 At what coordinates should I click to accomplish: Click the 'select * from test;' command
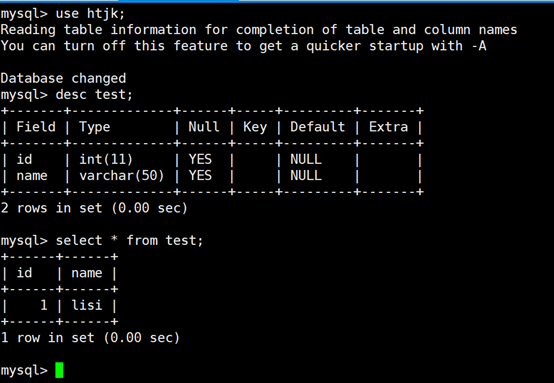tap(129, 240)
